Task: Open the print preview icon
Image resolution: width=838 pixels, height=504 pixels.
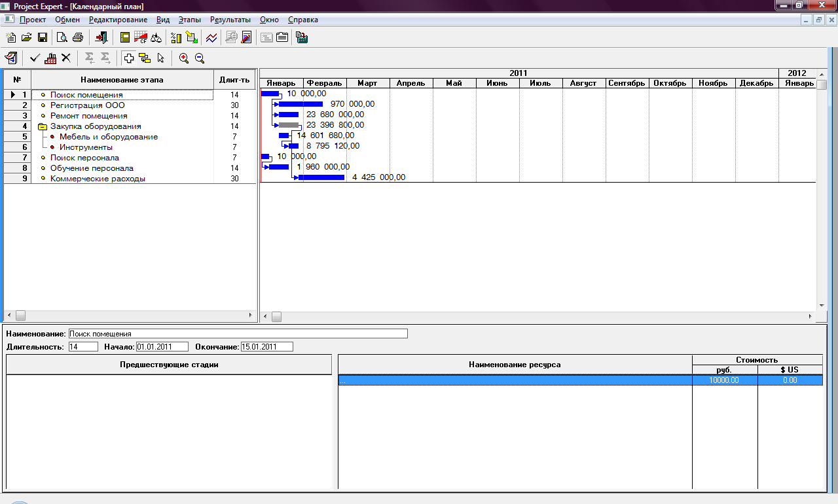Action: point(62,37)
